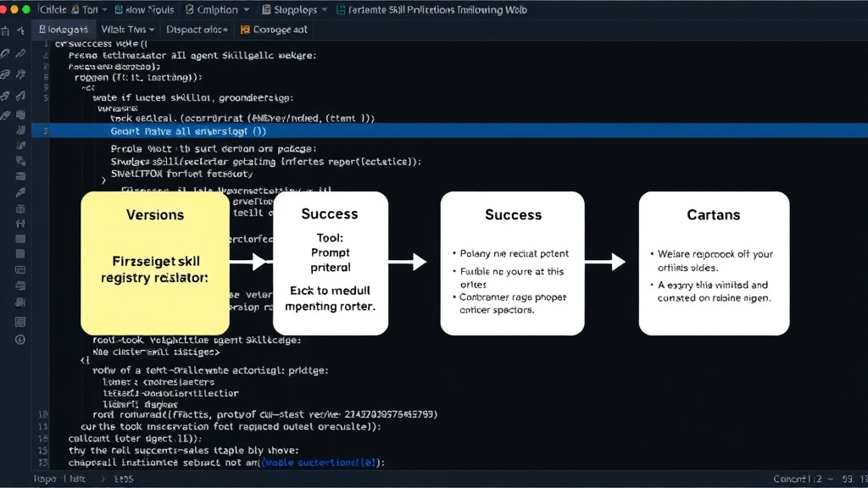868x488 pixels.
Task: Click the highlighted line Geart Rave all enversiogt
Action: (449, 131)
